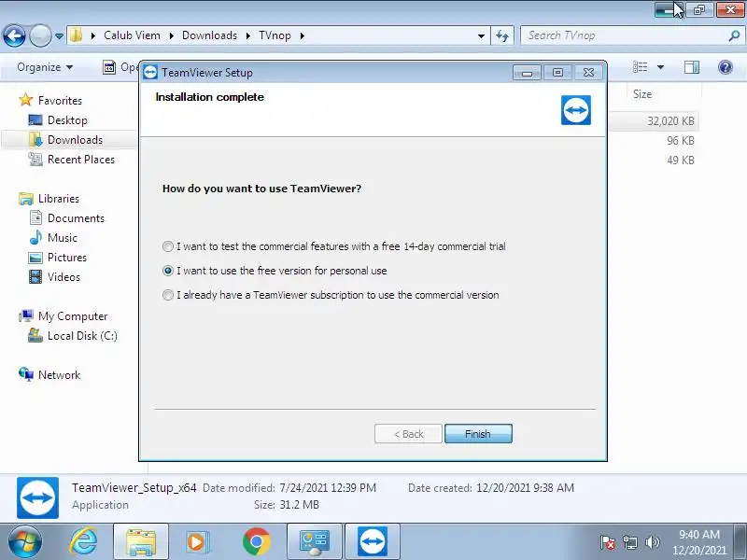Expand arrow after Downloads breadcrumb

(x=248, y=35)
